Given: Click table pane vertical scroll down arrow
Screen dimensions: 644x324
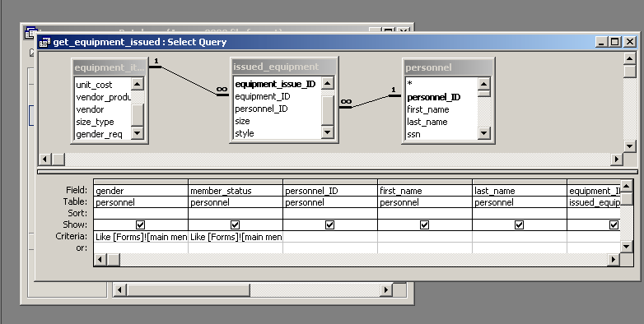Looking at the screenshot, I should (630, 146).
